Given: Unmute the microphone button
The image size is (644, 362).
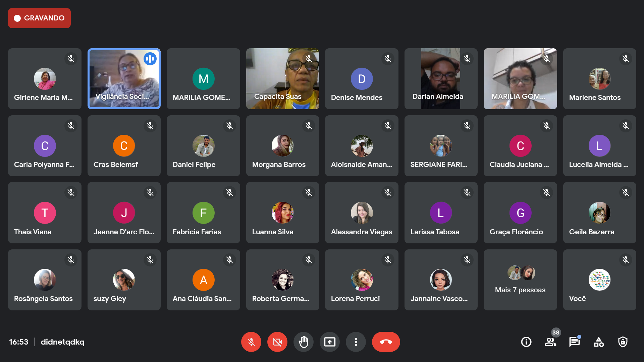Looking at the screenshot, I should pyautogui.click(x=251, y=342).
